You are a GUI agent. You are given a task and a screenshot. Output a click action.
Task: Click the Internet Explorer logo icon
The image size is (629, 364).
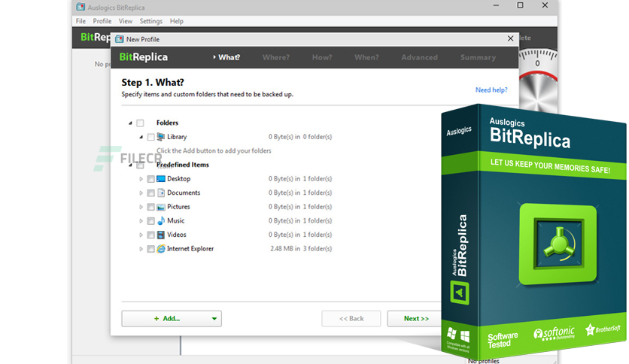click(x=161, y=249)
